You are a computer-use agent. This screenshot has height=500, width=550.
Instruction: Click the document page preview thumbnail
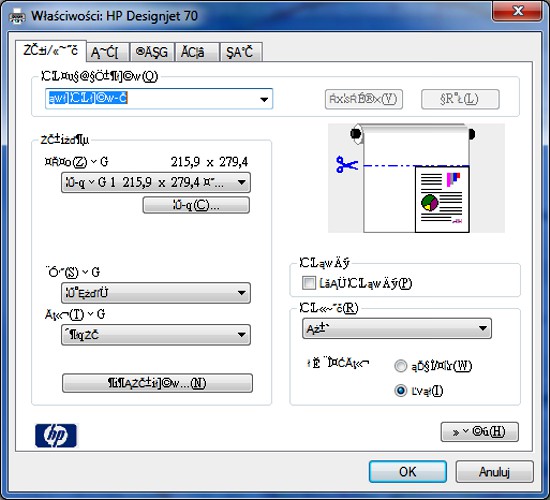click(442, 199)
